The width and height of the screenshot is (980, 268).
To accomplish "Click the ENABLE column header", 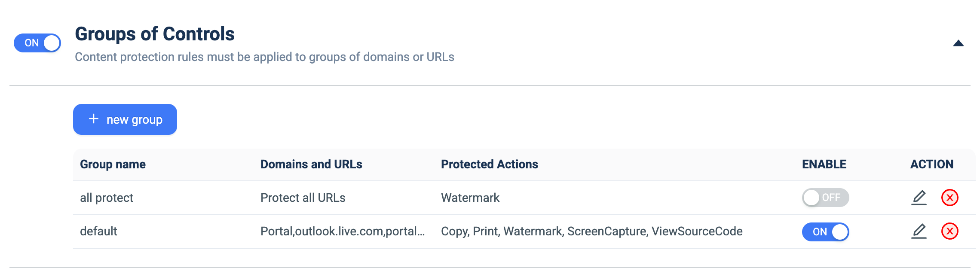I will [824, 164].
